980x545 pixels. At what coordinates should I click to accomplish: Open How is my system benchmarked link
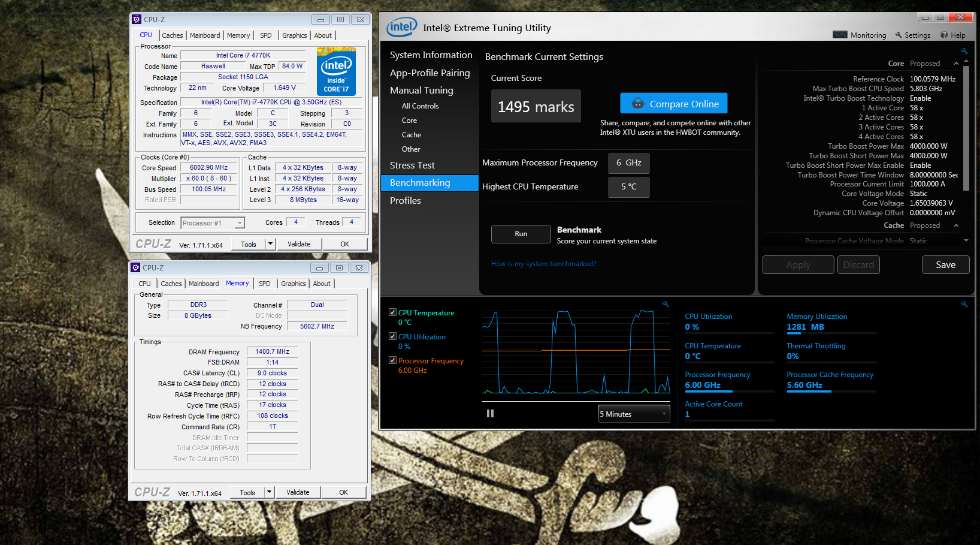click(543, 264)
